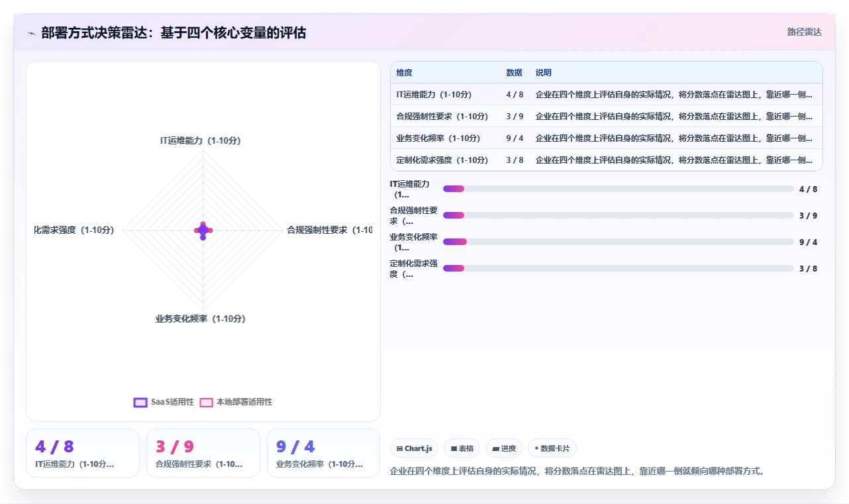Click the description text below the chips
This screenshot has height=504, width=849.
point(577,472)
